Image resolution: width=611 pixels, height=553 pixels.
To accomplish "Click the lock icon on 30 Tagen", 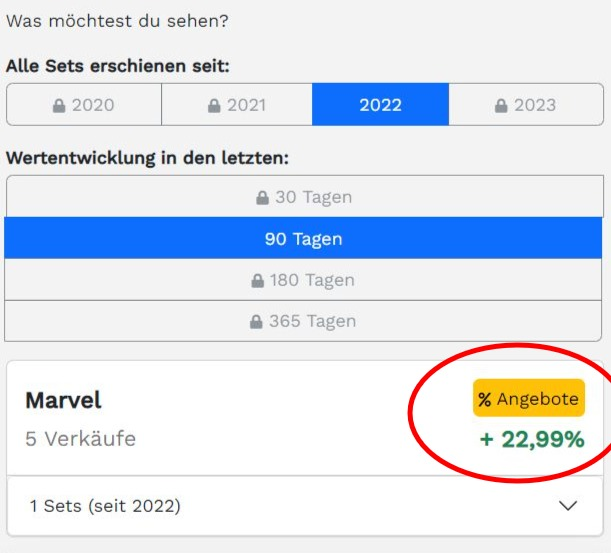I will 262,197.
